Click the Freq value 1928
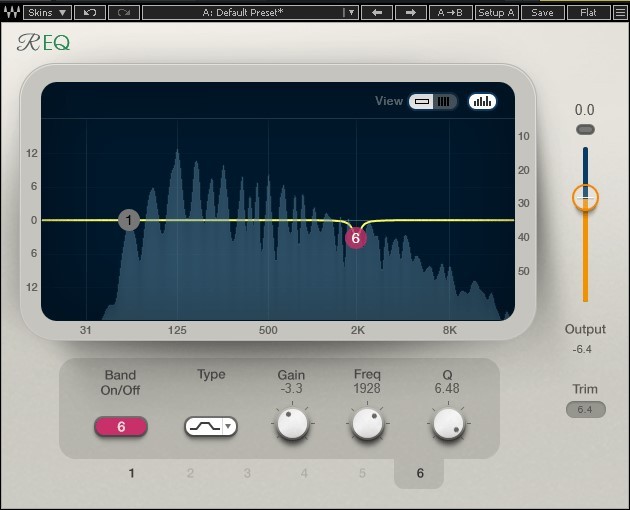Viewport: 630px width, 510px height. click(367, 389)
